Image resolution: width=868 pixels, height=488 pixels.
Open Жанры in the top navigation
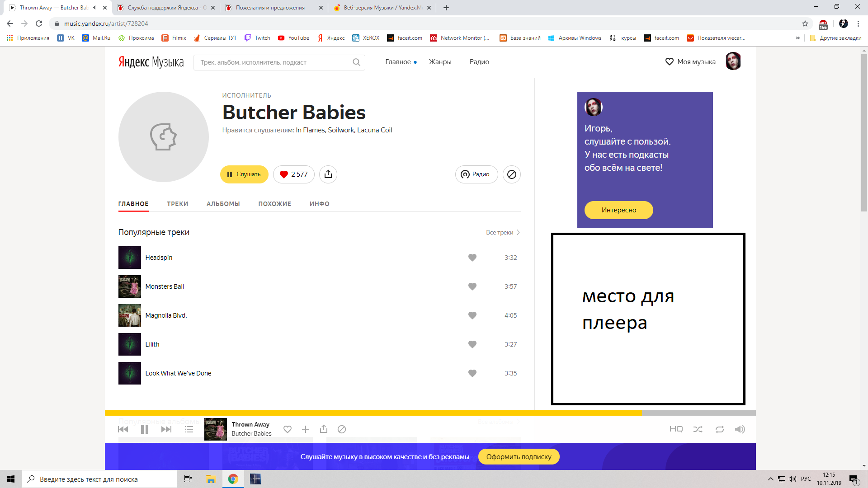[x=440, y=62]
